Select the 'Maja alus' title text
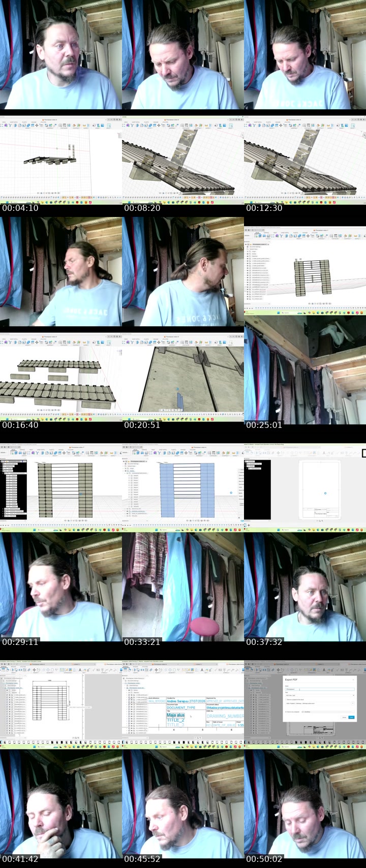 [176, 715]
